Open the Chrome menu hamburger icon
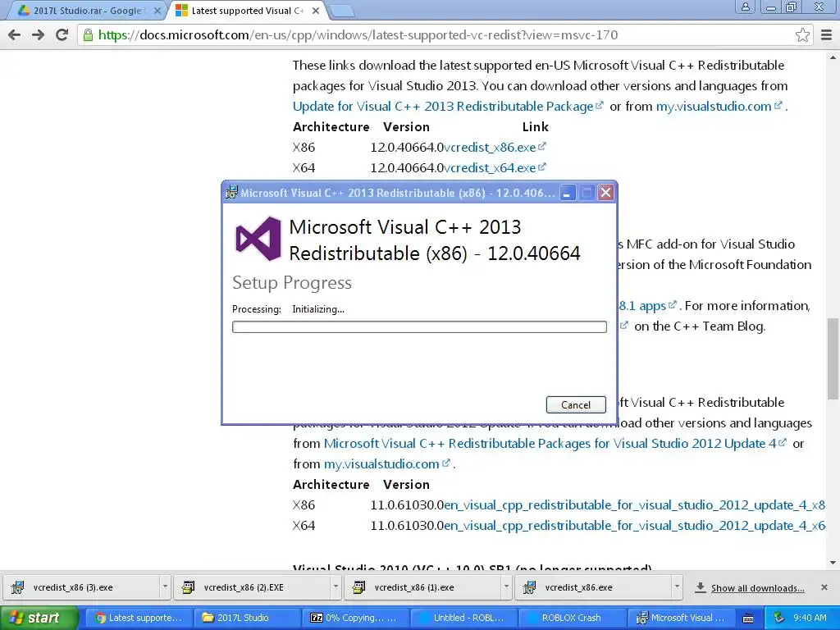The height and width of the screenshot is (630, 840). pos(827,35)
